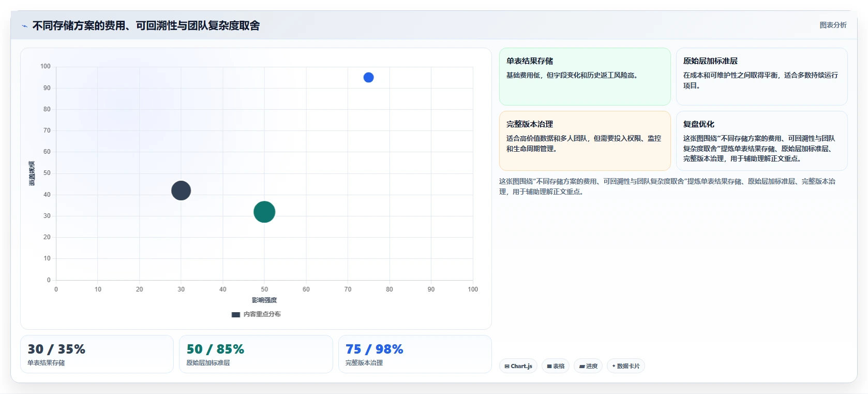The width and height of the screenshot is (868, 394).
Task: Click the chart title 不同存储方案的费用
Action: point(146,25)
